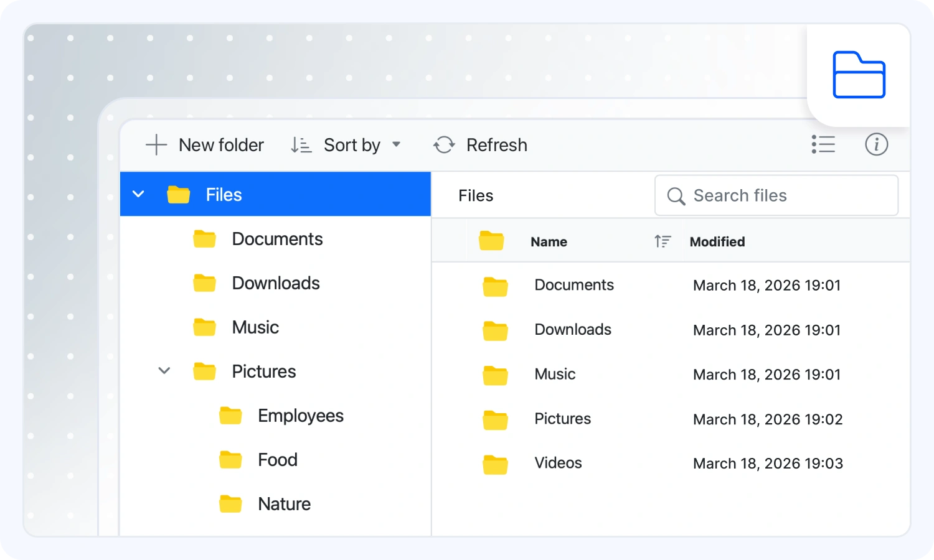
Task: Select Documents row in file list
Action: coord(671,285)
